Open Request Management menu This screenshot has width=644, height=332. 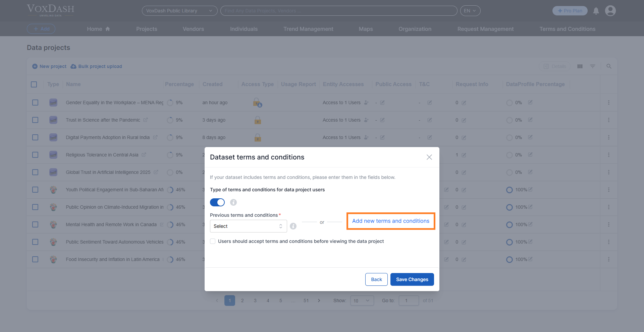[485, 29]
